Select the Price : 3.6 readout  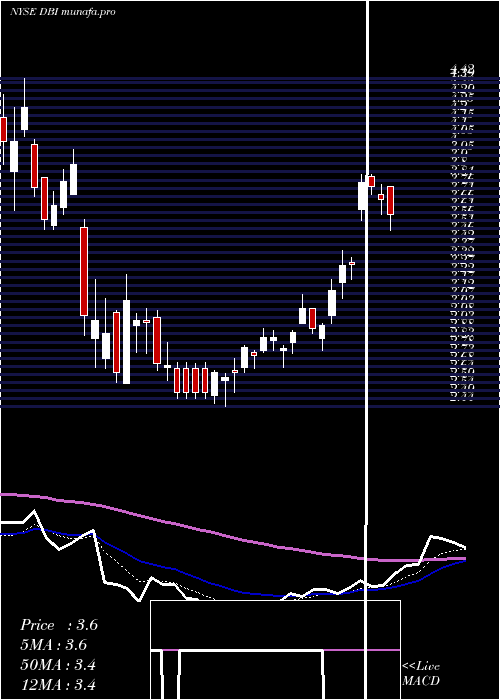(59, 625)
